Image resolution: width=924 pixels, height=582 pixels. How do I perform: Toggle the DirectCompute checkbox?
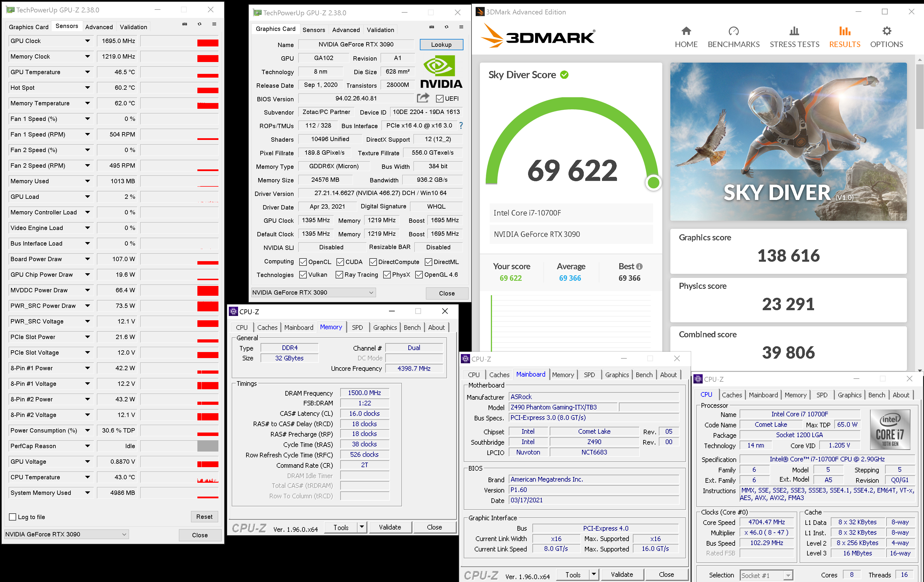pos(373,262)
